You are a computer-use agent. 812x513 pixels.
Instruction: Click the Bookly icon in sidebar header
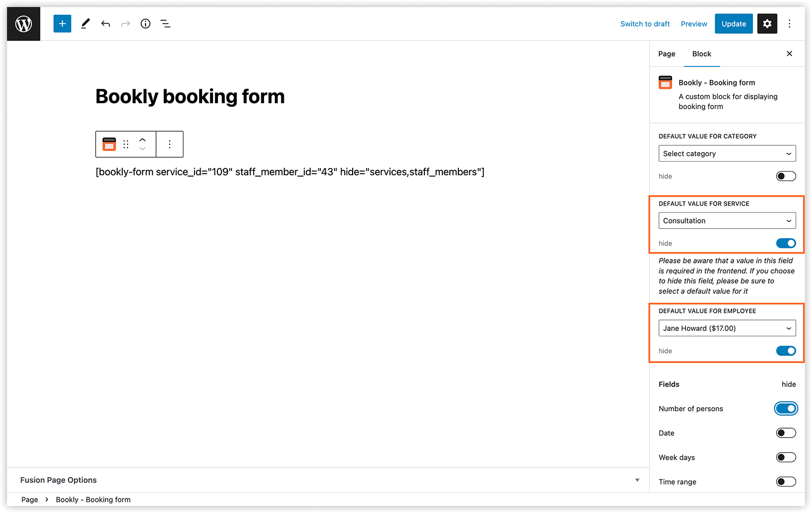(665, 82)
